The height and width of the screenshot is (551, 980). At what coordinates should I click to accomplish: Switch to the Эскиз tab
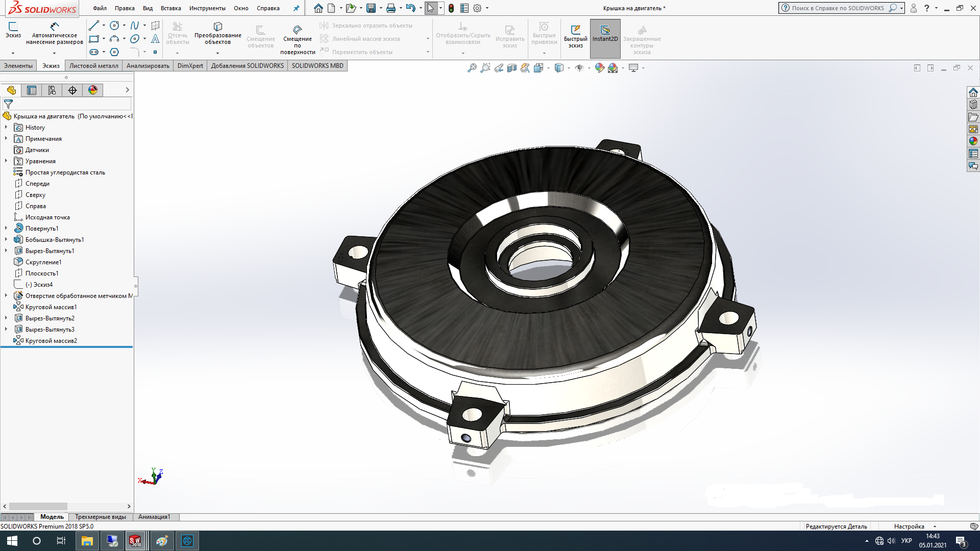(x=50, y=65)
